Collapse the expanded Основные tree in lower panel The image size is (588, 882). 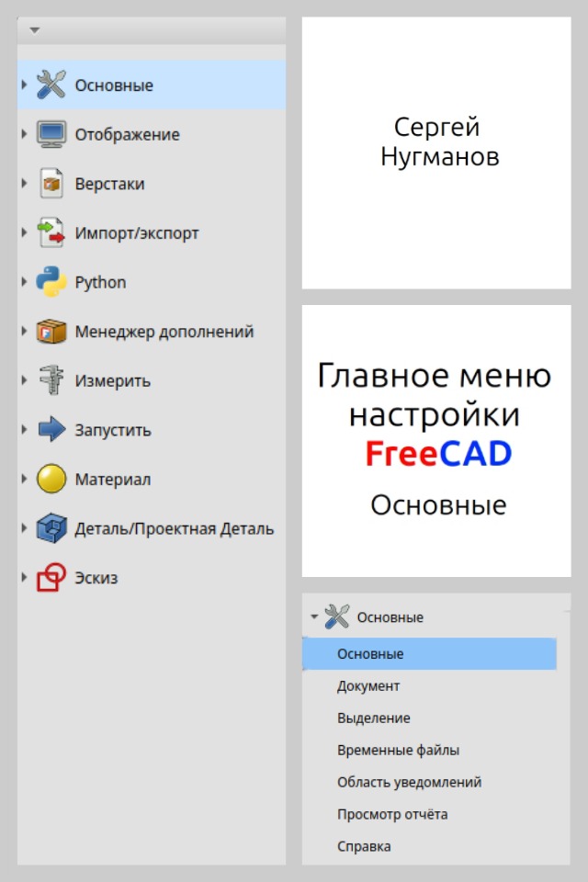pos(314,616)
